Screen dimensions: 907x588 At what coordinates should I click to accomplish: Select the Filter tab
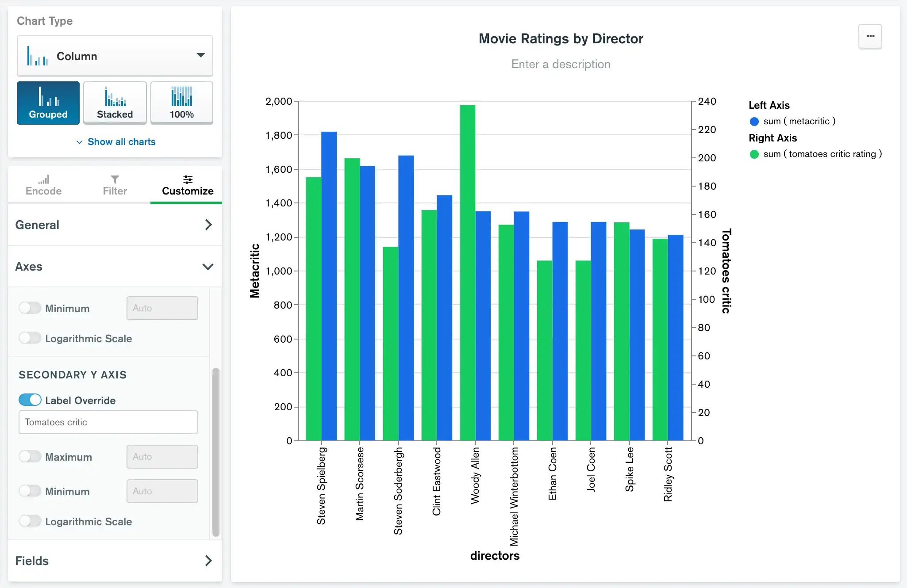112,185
